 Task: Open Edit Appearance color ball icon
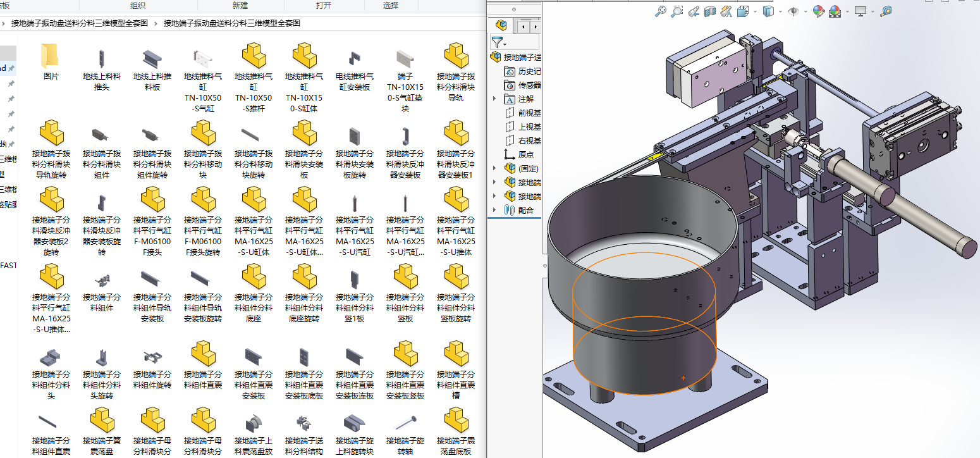coord(819,11)
